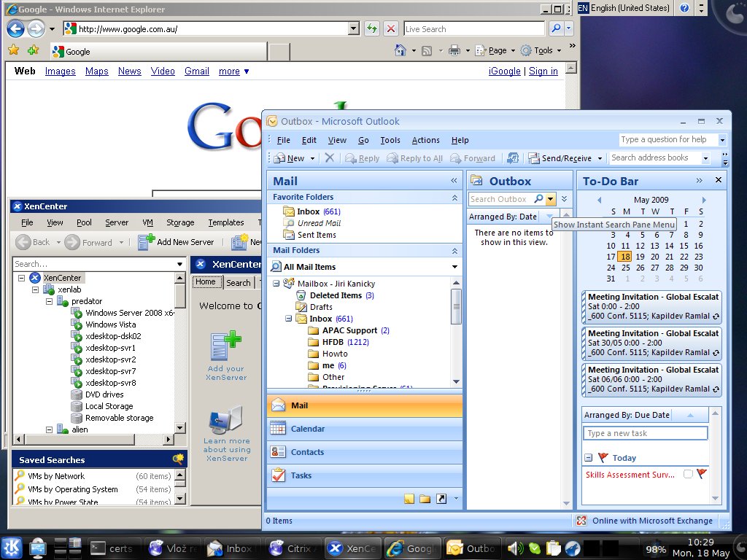Click Google Images link
The image size is (747, 560).
point(60,71)
